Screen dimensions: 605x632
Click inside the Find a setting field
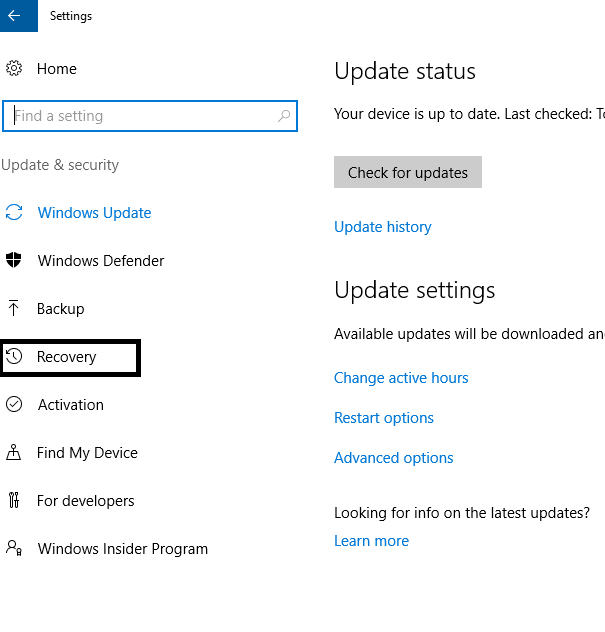140,116
